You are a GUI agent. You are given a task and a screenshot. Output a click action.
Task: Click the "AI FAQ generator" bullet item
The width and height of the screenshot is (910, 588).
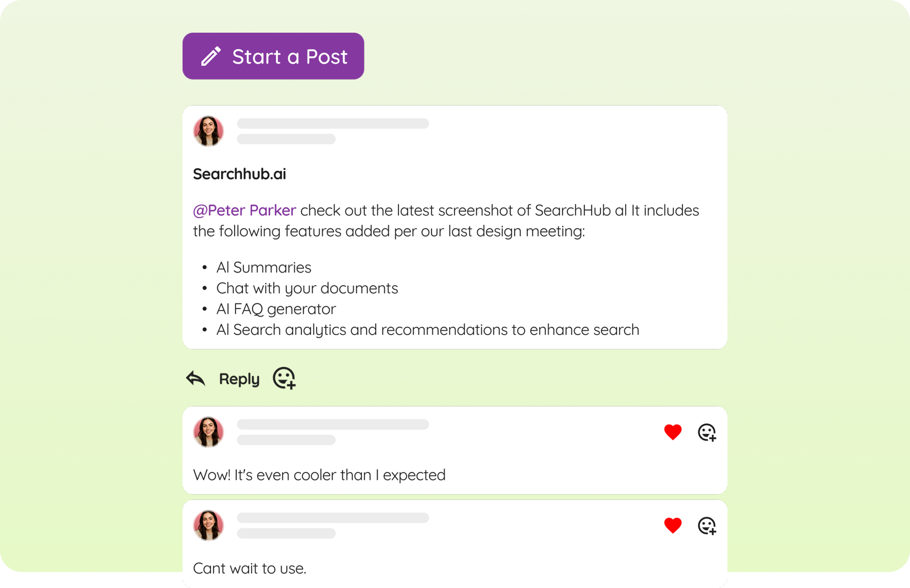(276, 309)
